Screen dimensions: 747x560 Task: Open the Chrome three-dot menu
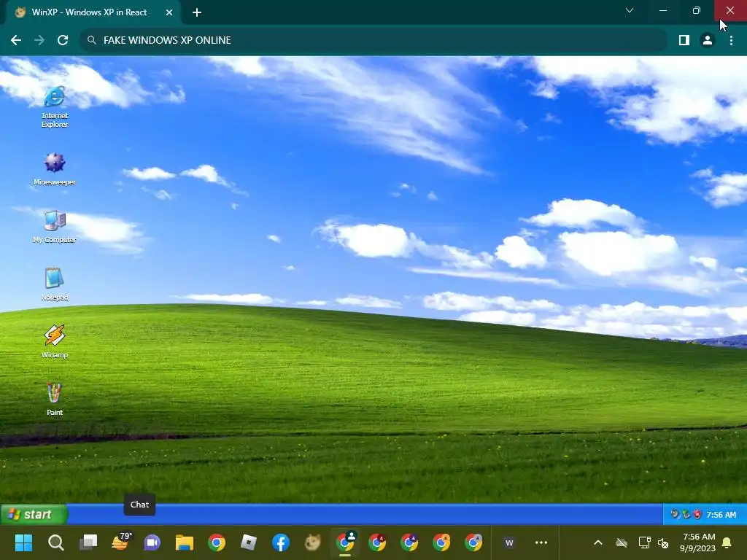pos(731,40)
